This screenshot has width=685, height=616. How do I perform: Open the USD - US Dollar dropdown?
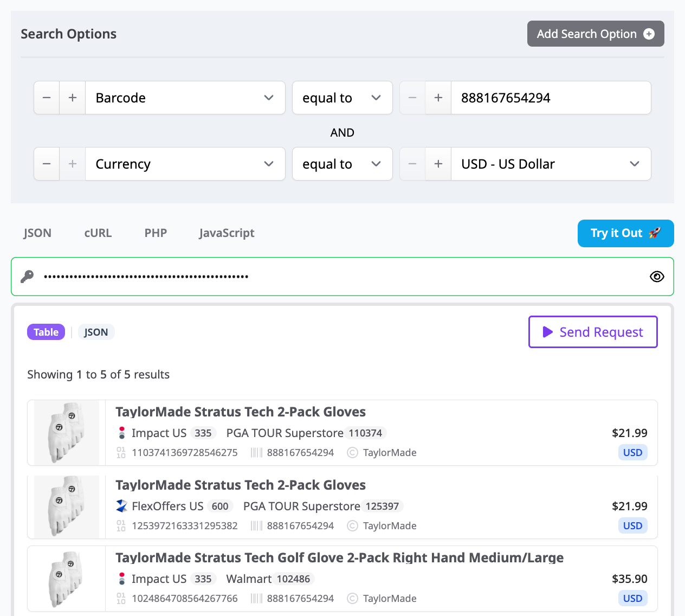click(x=551, y=164)
